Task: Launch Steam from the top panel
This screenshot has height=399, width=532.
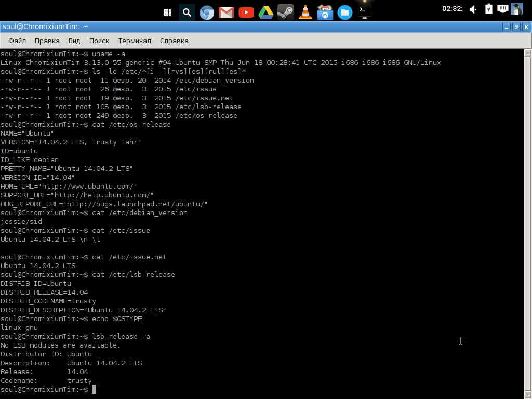Action: click(x=285, y=13)
